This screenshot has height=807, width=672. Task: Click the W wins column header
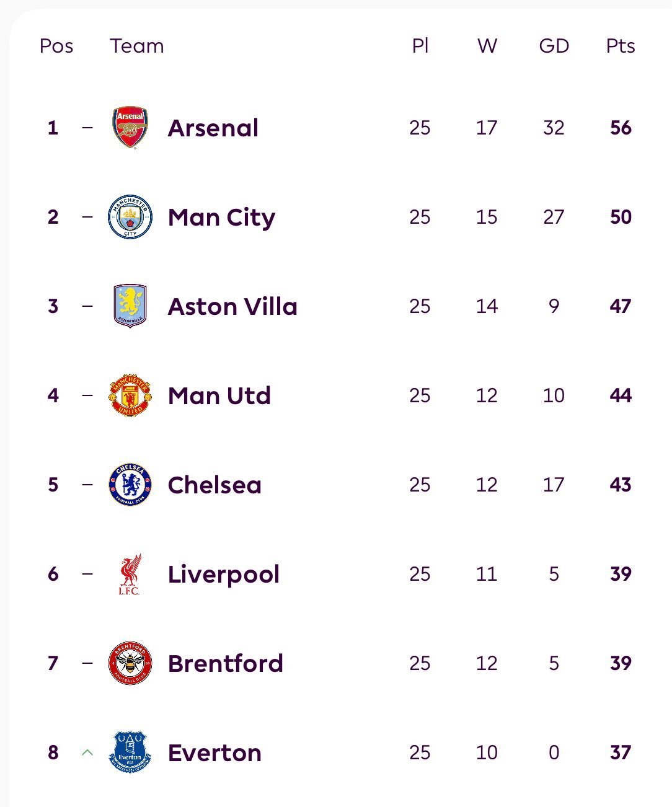[x=487, y=46]
